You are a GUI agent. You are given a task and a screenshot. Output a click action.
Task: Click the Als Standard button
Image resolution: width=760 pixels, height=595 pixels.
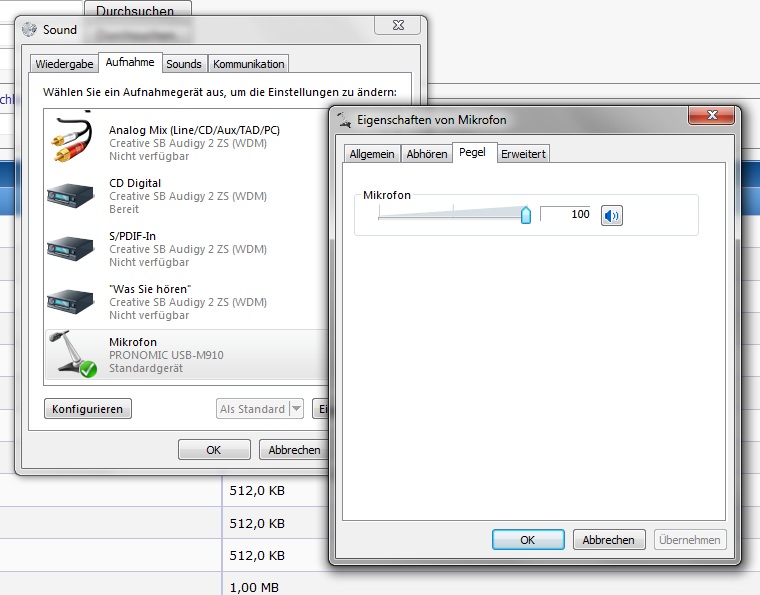(x=253, y=409)
